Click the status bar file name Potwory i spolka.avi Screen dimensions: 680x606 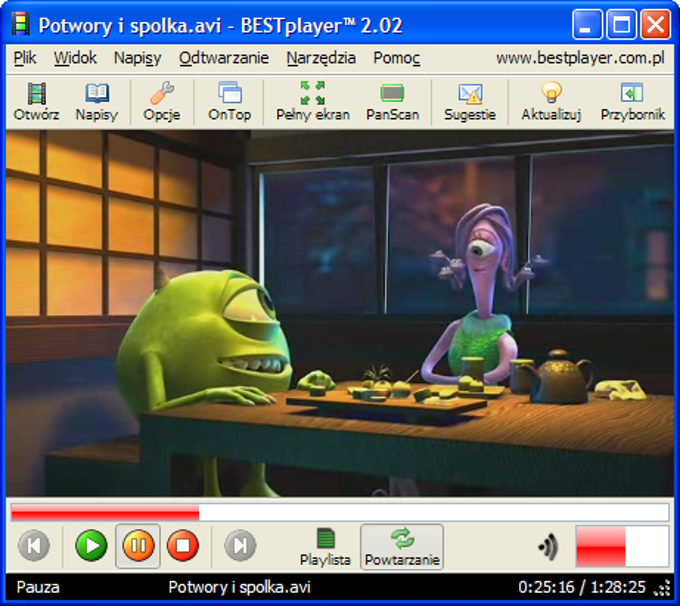[239, 587]
